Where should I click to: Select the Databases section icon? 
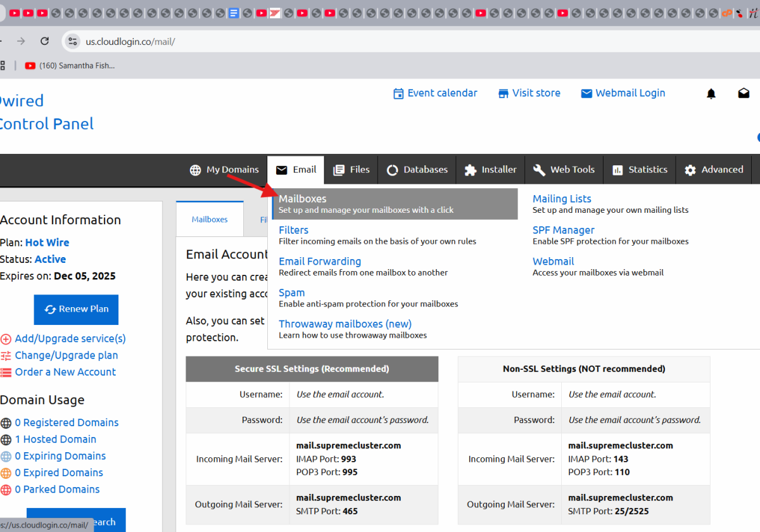pos(391,169)
